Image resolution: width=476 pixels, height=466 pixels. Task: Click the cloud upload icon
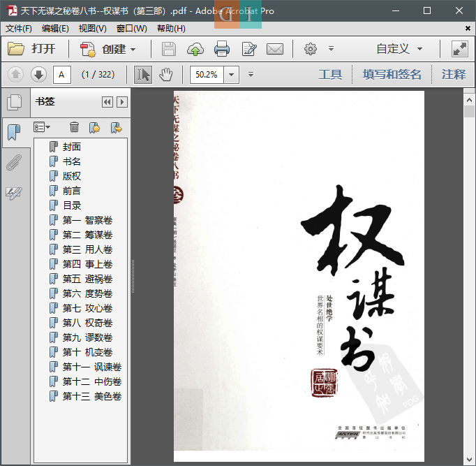coord(195,49)
